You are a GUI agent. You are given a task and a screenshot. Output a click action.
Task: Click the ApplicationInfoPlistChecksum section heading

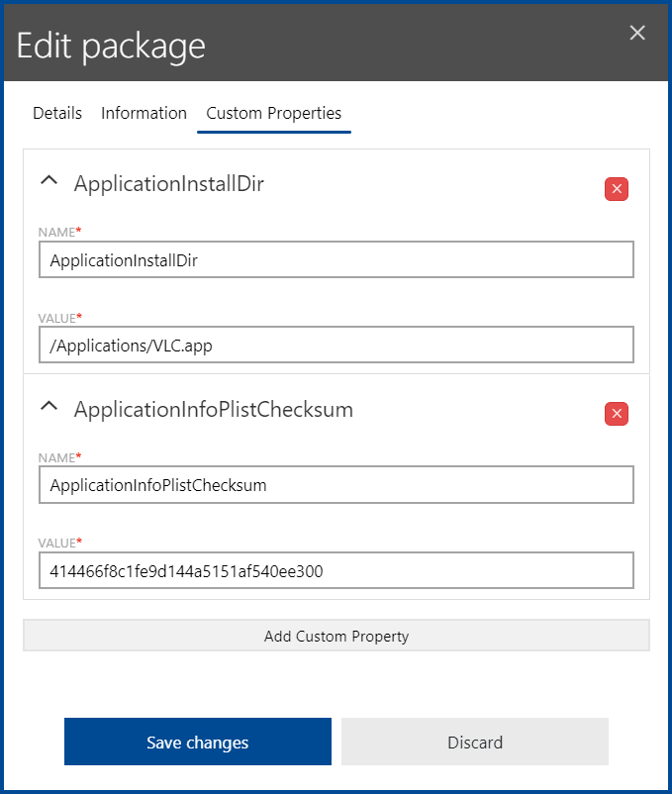pos(213,409)
